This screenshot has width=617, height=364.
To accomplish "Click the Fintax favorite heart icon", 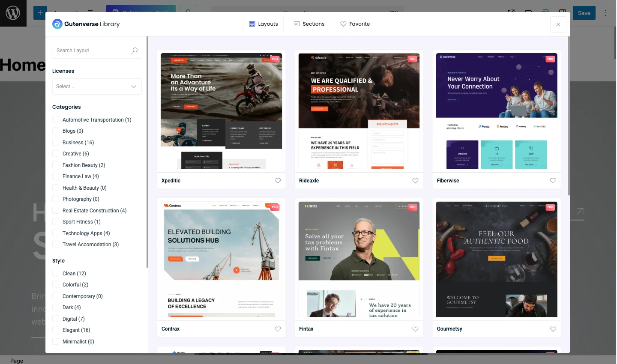I will [x=415, y=329].
